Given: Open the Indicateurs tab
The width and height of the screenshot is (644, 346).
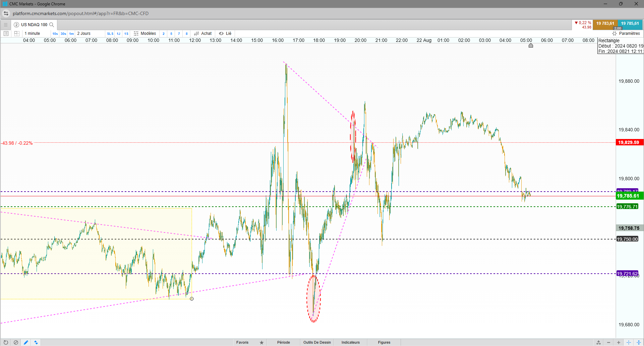Looking at the screenshot, I should (x=351, y=342).
